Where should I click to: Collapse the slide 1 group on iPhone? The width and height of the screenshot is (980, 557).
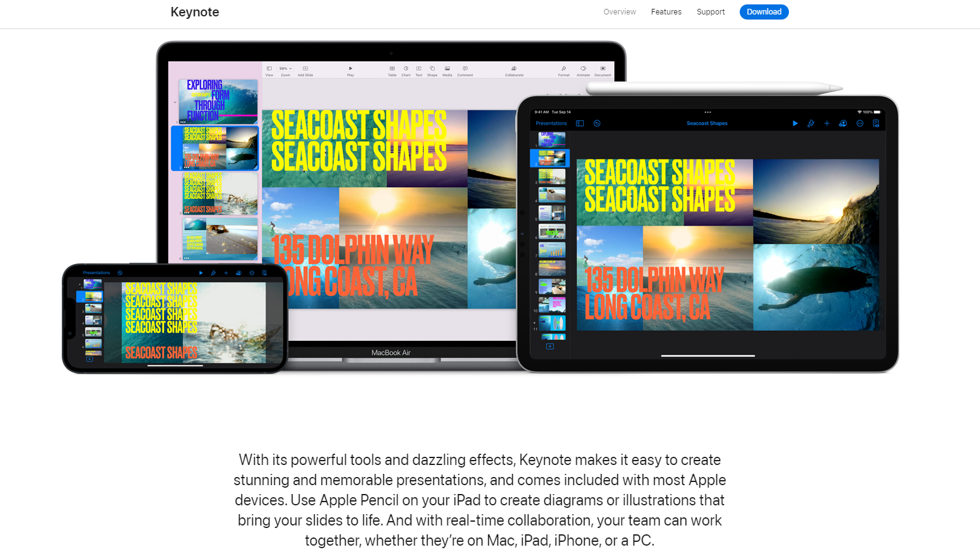[x=80, y=285]
